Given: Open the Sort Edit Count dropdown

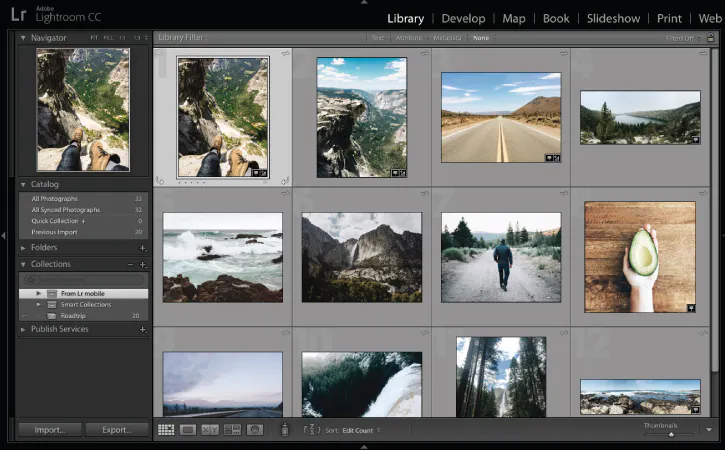Looking at the screenshot, I should (x=361, y=430).
